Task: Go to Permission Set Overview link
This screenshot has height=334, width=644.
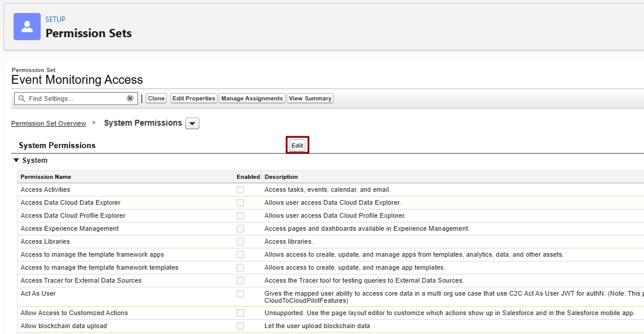Action: (x=48, y=123)
